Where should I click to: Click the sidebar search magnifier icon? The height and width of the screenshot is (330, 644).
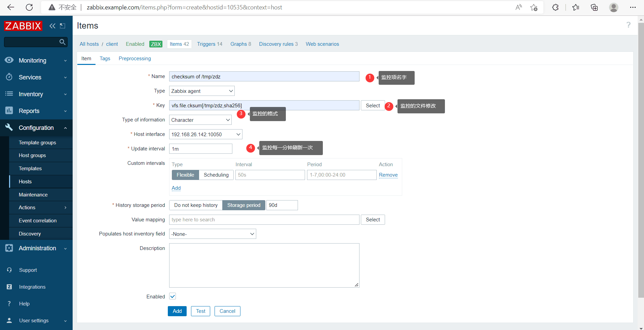(x=62, y=42)
